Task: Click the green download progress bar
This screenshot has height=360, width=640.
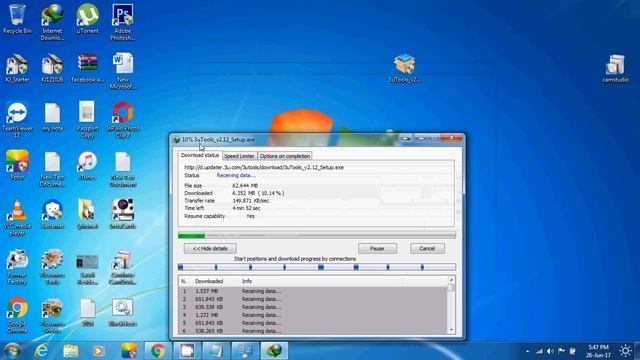Action: [317, 236]
